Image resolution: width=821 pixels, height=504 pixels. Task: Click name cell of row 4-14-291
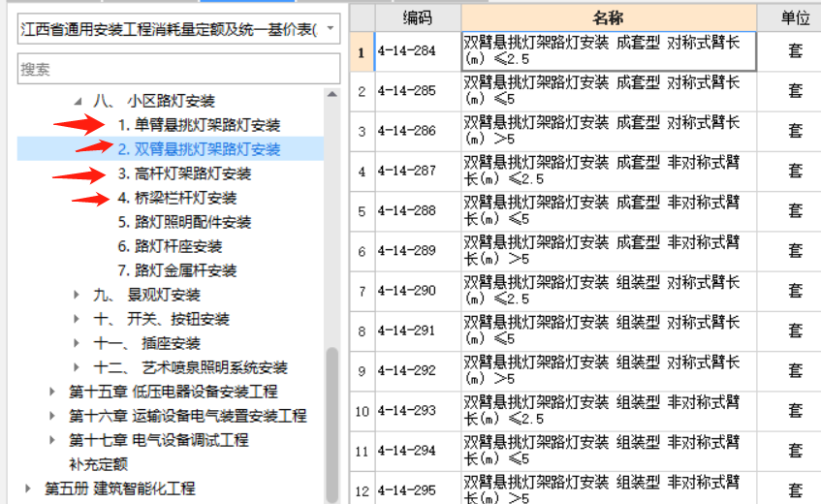coord(609,331)
